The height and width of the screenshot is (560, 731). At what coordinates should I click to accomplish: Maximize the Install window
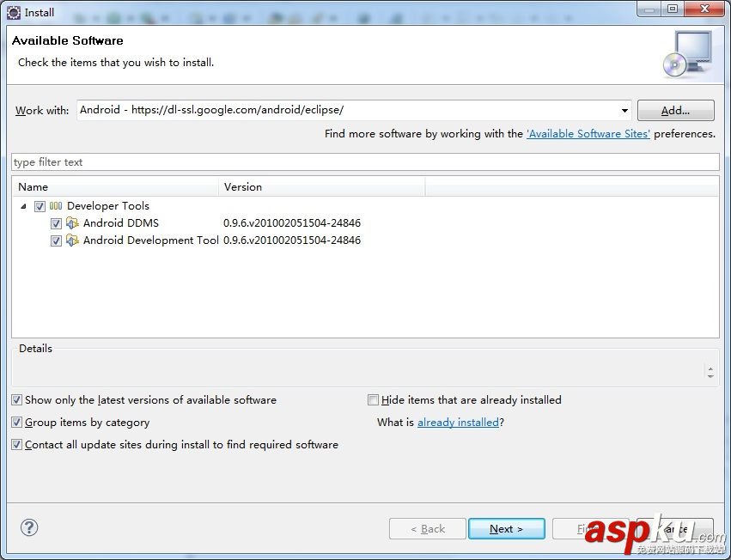(x=673, y=9)
